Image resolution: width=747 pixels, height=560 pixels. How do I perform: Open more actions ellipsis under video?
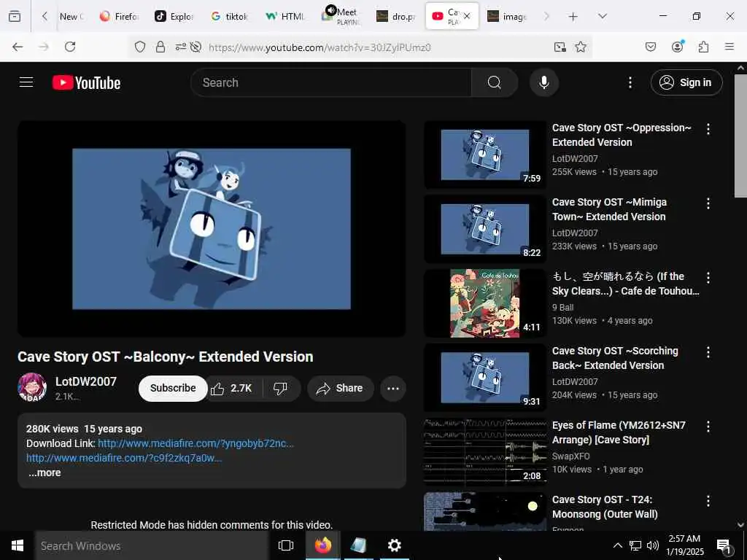click(x=393, y=388)
